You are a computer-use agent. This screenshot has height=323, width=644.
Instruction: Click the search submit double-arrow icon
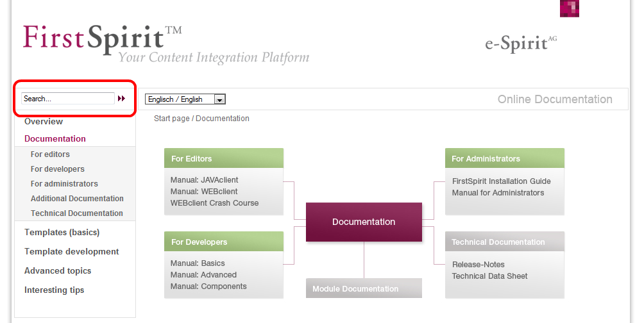point(121,99)
